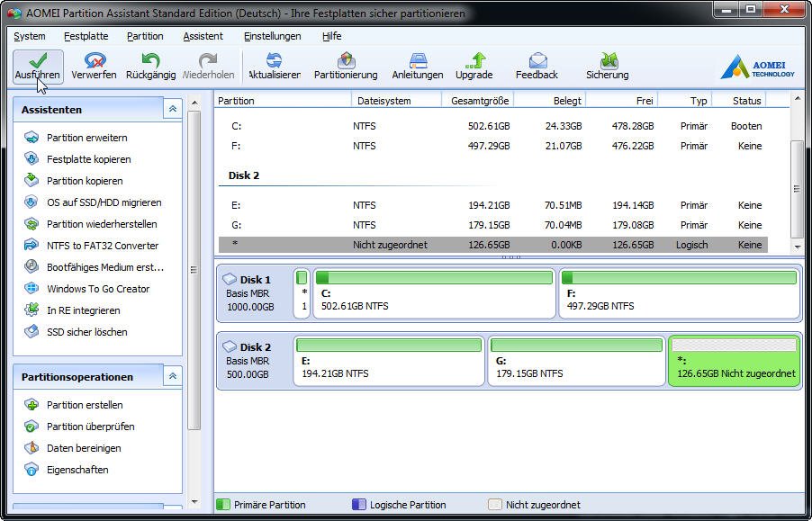Image resolution: width=812 pixels, height=521 pixels.
Task: Select the Nicht zugeordnet 126.65GB list row
Action: pos(493,245)
